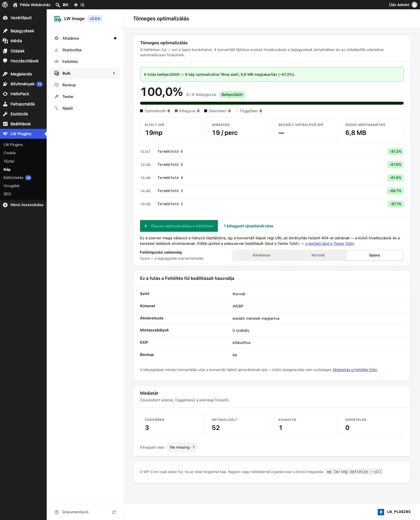This screenshot has width=420, height=520.
Task: Click the Oldalak pages icon
Action: coord(5,51)
